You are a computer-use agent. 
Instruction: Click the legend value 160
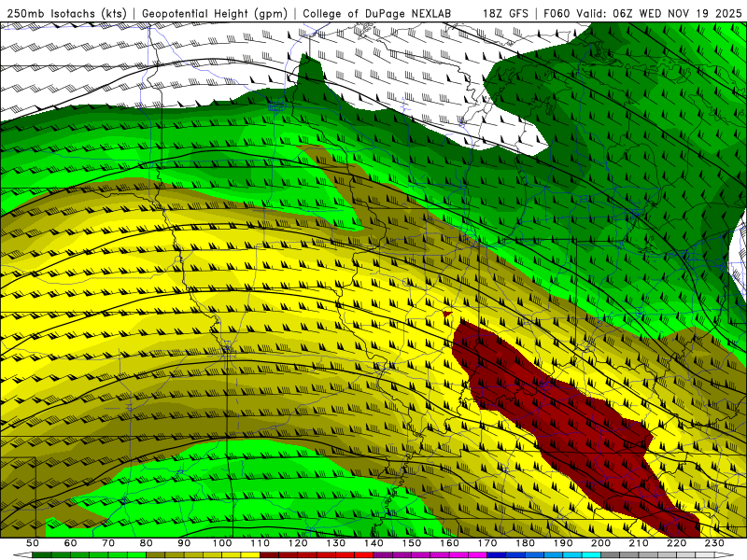[449, 543]
